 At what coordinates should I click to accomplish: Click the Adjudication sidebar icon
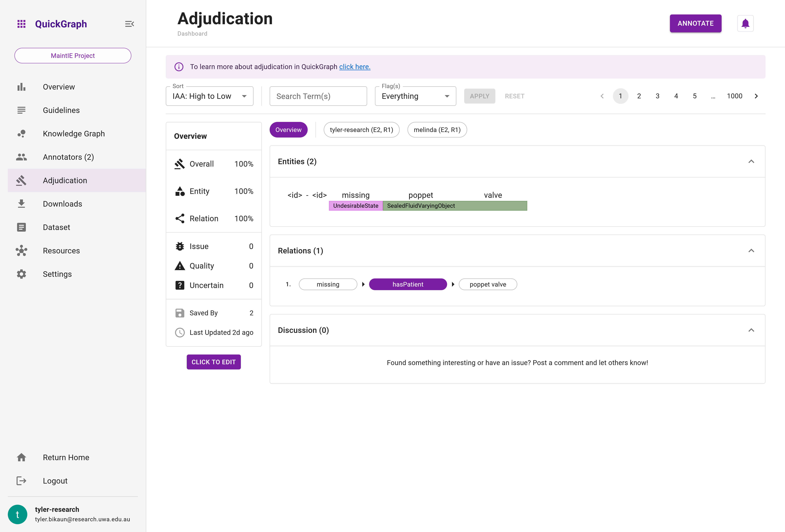point(21,180)
